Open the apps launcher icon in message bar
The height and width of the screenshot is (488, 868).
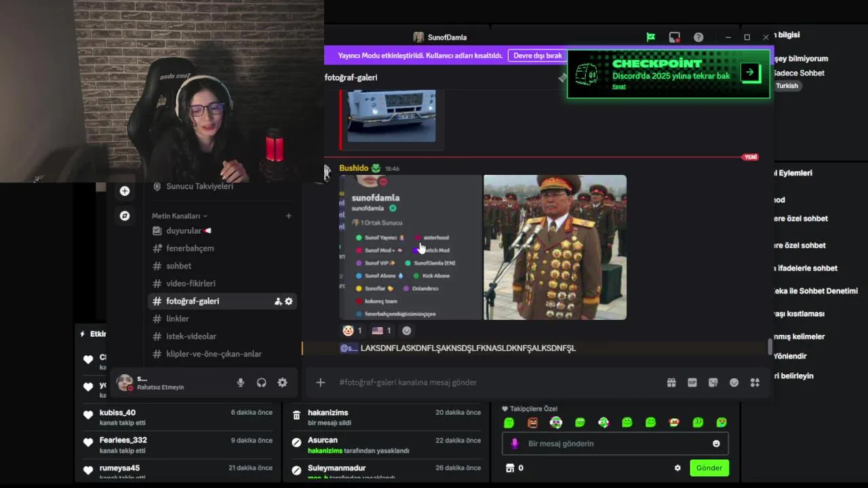[755, 382]
